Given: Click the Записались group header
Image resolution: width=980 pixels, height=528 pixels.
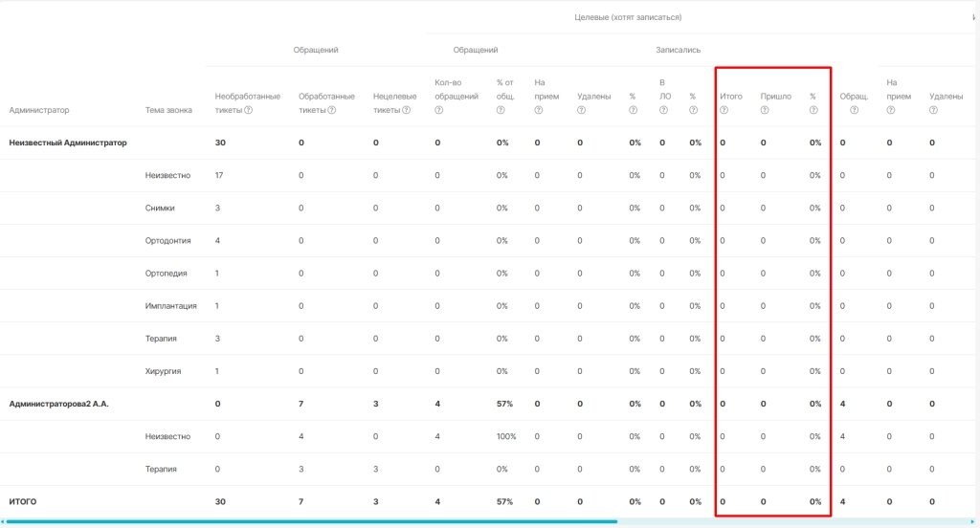Looking at the screenshot, I should [679, 50].
